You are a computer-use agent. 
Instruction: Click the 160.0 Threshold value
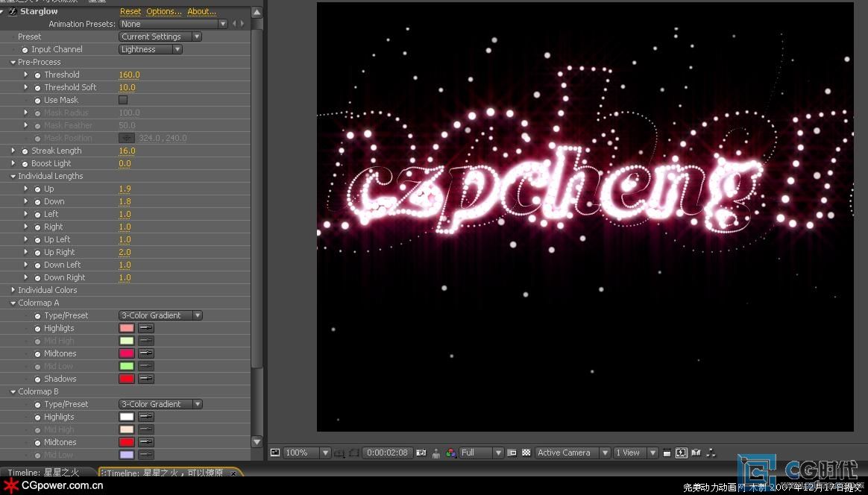coord(129,75)
